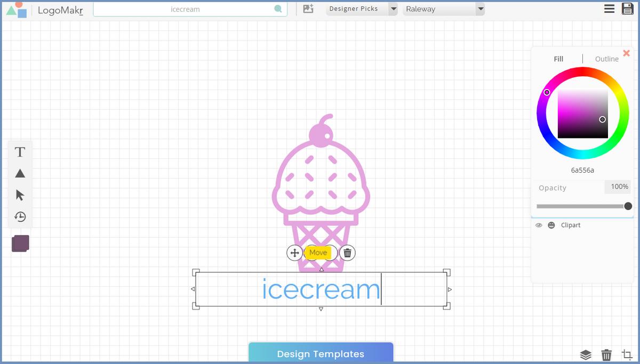Click the LogoMakr logo icon

[17, 10]
